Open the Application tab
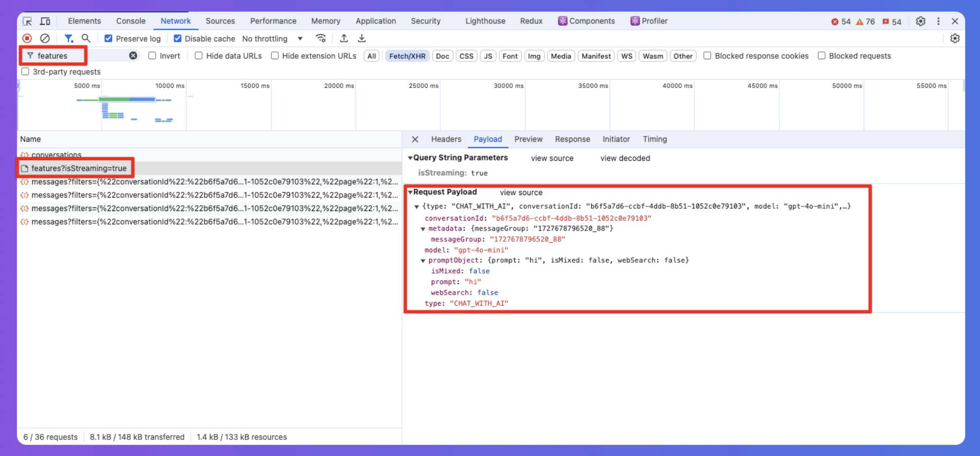The width and height of the screenshot is (980, 456). pos(376,21)
